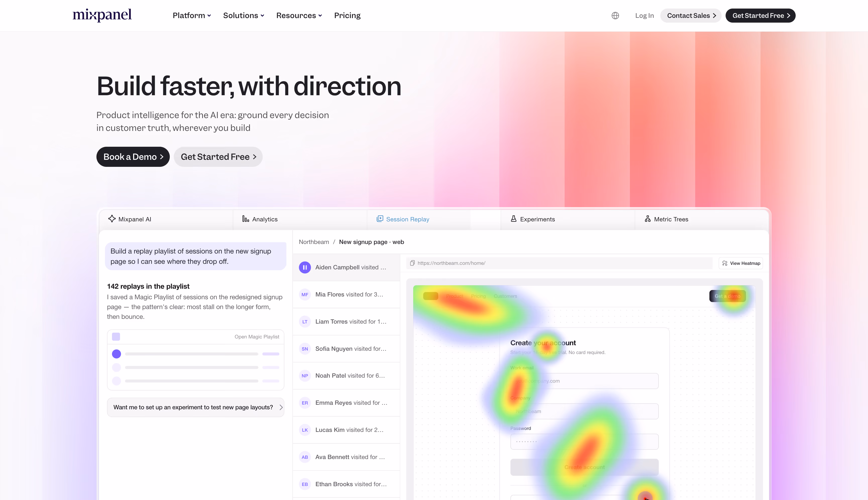Expand the Platform menu
This screenshot has width=868, height=500.
pos(192,16)
